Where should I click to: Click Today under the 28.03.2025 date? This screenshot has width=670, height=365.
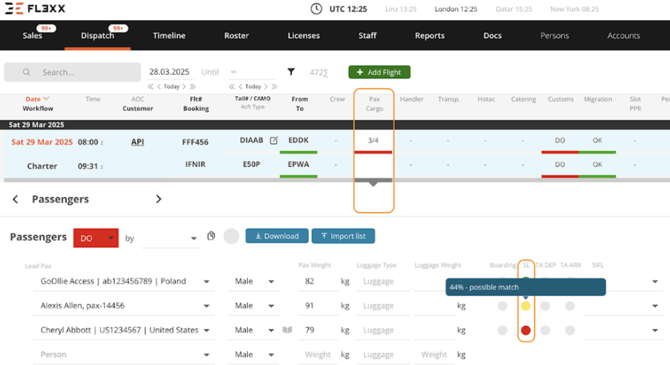[171, 86]
